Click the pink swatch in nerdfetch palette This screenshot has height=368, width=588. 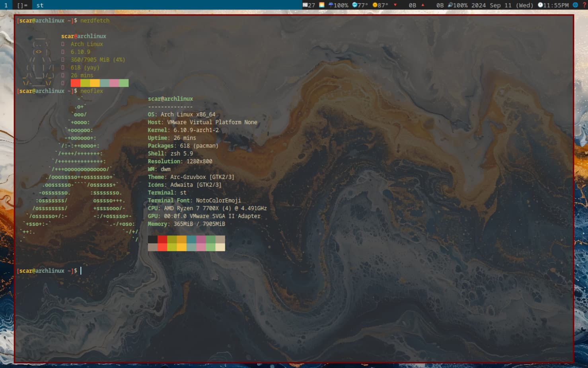click(114, 83)
